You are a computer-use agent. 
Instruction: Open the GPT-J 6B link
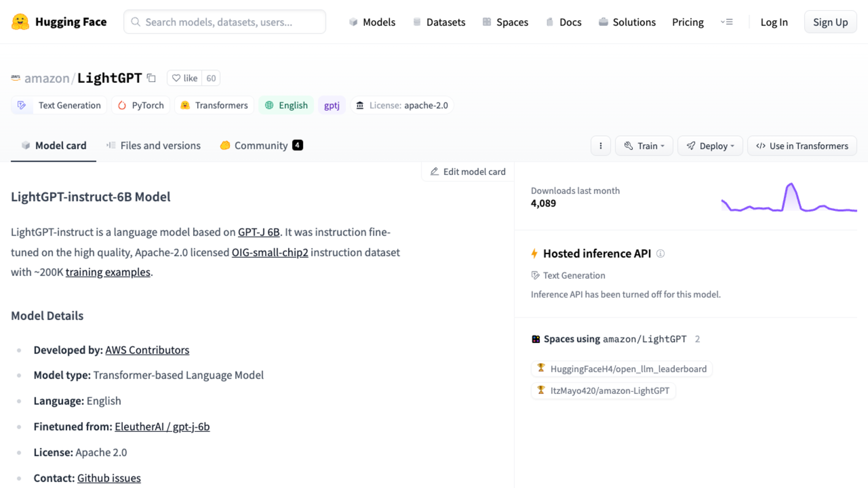259,232
